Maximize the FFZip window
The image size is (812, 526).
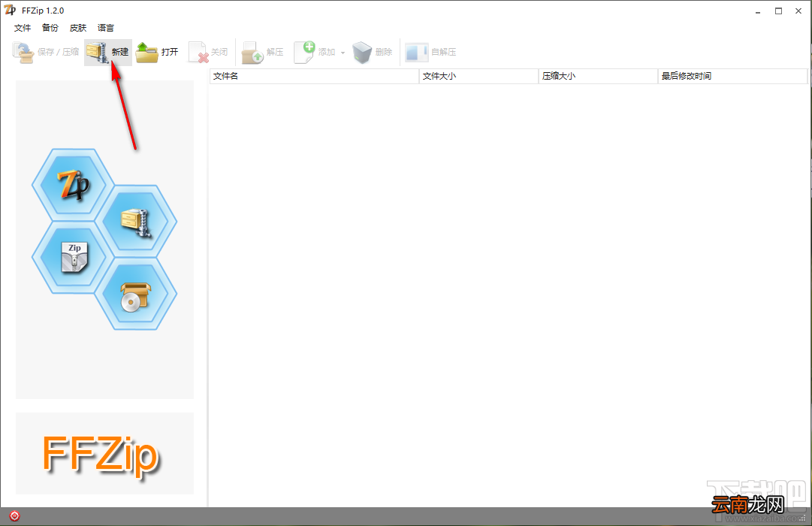tap(778, 11)
